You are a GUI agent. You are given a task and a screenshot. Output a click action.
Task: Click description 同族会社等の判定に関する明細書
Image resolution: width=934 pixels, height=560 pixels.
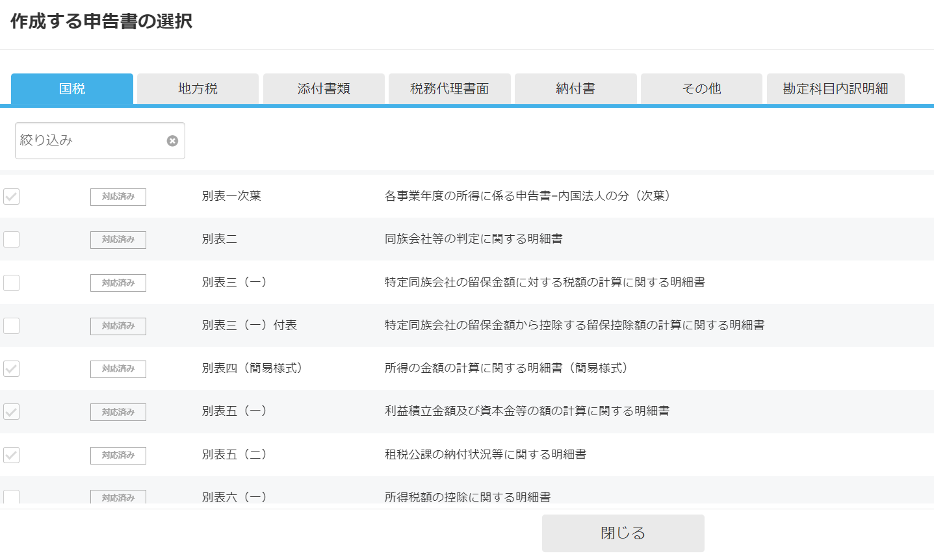pos(474,239)
